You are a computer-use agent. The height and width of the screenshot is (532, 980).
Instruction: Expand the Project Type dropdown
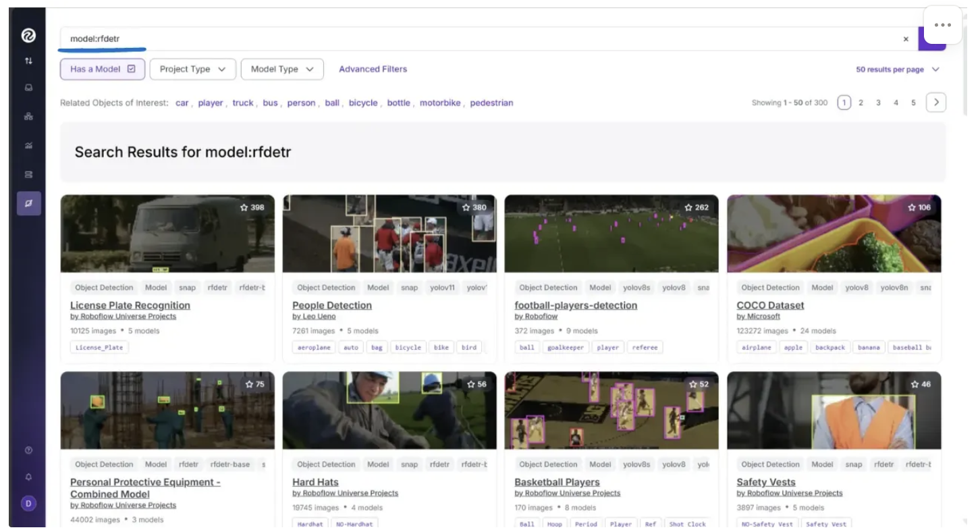[192, 69]
